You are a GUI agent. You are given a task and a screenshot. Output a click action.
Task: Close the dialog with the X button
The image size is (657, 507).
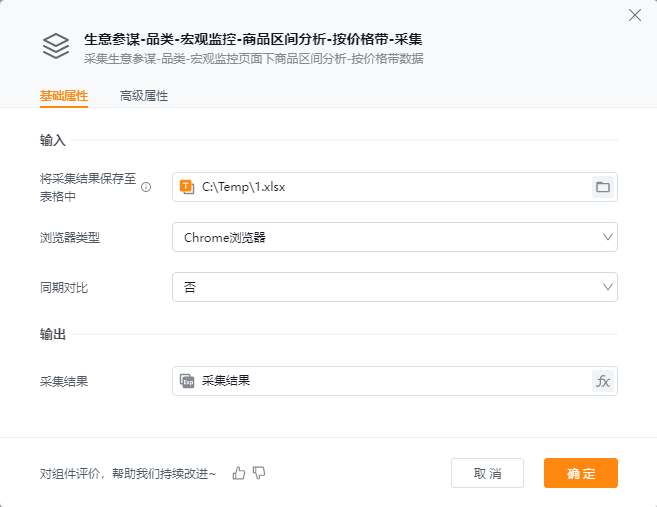(x=634, y=15)
